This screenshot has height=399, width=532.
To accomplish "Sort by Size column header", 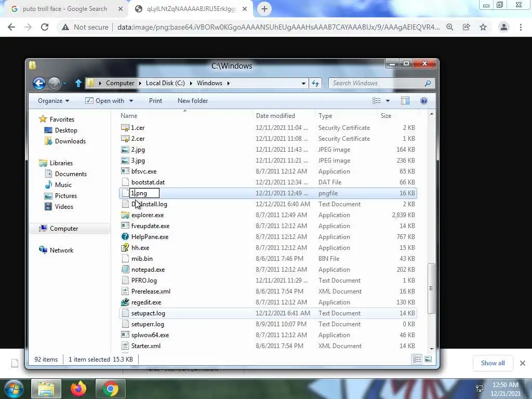I will pyautogui.click(x=397, y=116).
